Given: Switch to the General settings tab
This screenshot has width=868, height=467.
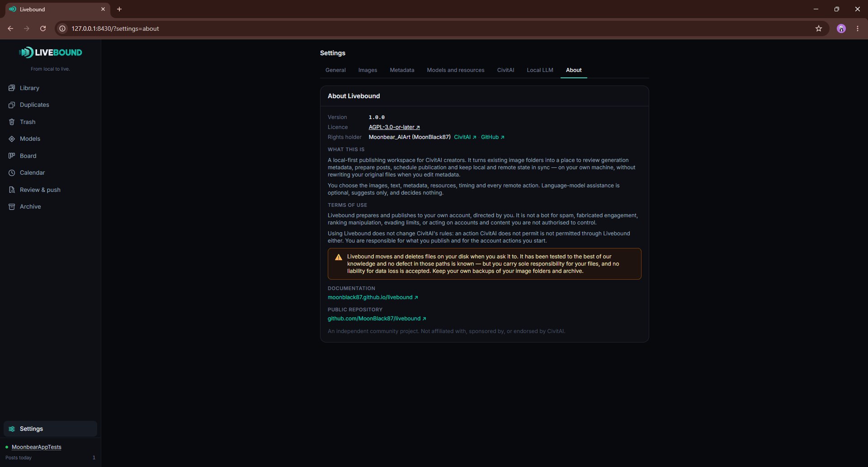Looking at the screenshot, I should coord(335,70).
